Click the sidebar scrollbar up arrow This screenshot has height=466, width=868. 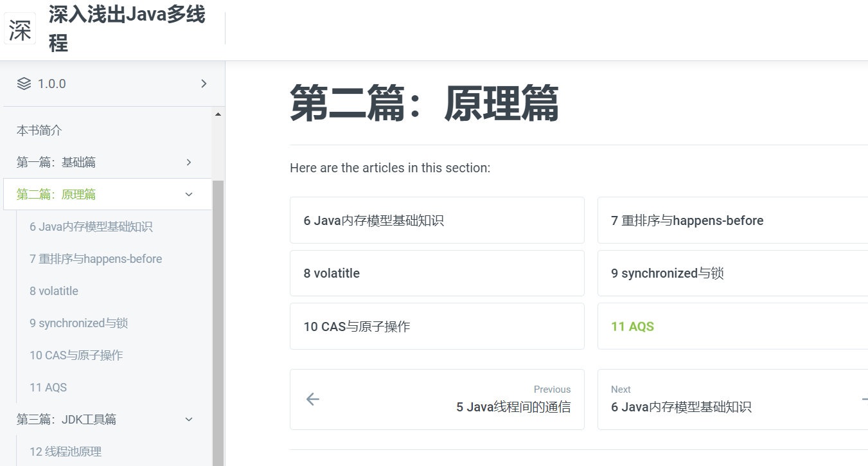tap(218, 114)
